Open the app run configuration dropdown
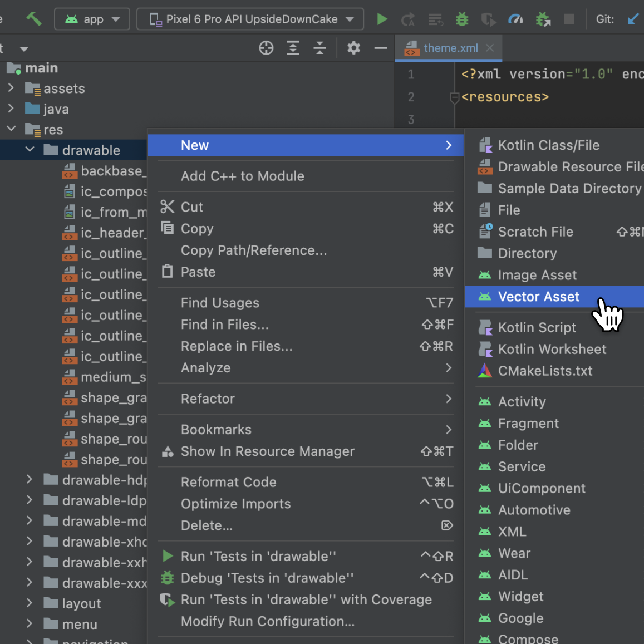644x644 pixels. tap(92, 19)
